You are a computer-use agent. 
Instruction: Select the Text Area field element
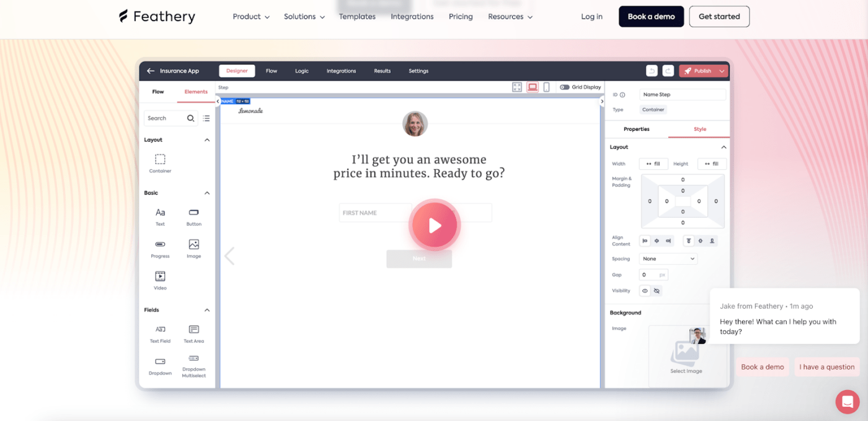(x=193, y=334)
